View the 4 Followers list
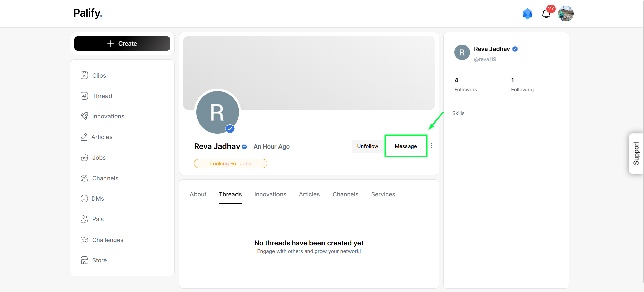 466,85
